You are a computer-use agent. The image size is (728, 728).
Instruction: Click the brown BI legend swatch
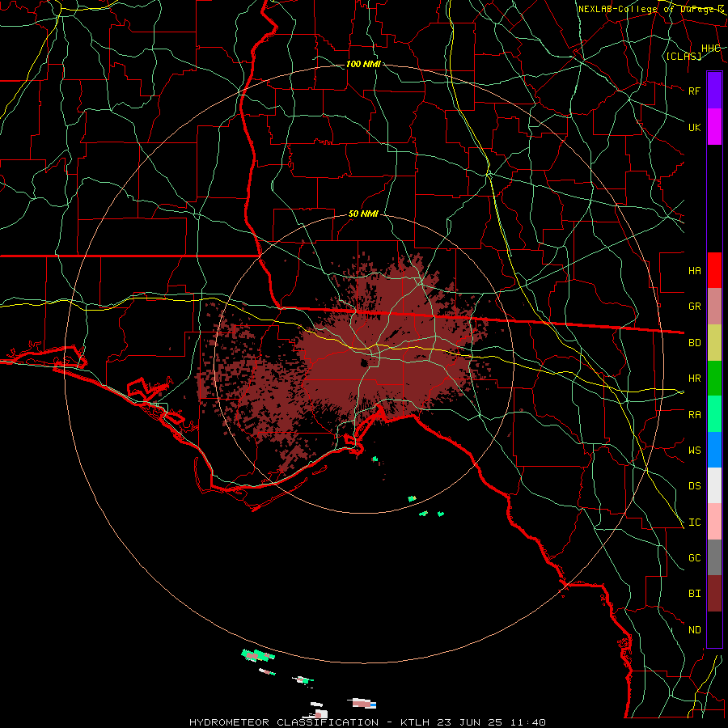[x=714, y=594]
